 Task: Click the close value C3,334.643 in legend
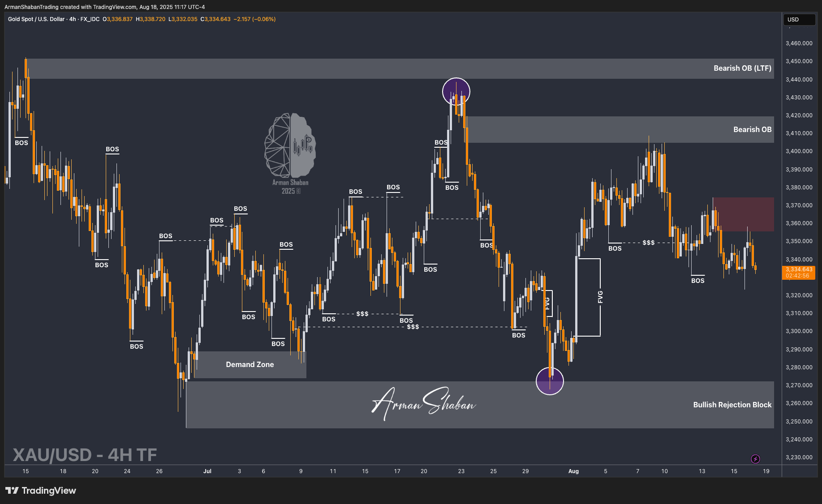215,19
